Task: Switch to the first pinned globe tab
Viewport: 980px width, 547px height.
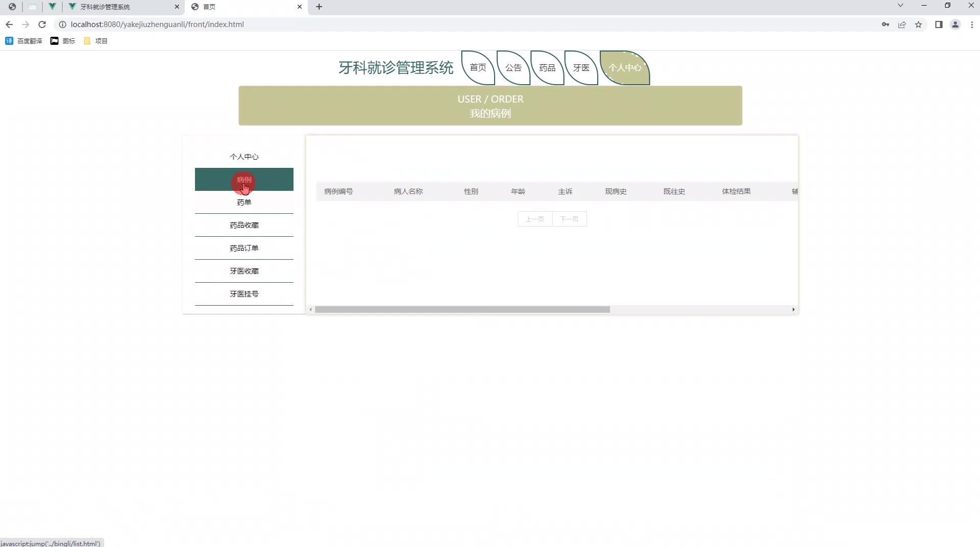Action: click(x=12, y=7)
